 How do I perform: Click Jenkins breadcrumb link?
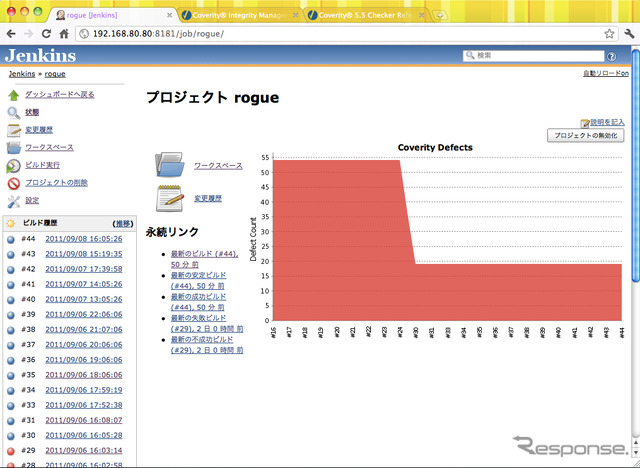pos(22,74)
